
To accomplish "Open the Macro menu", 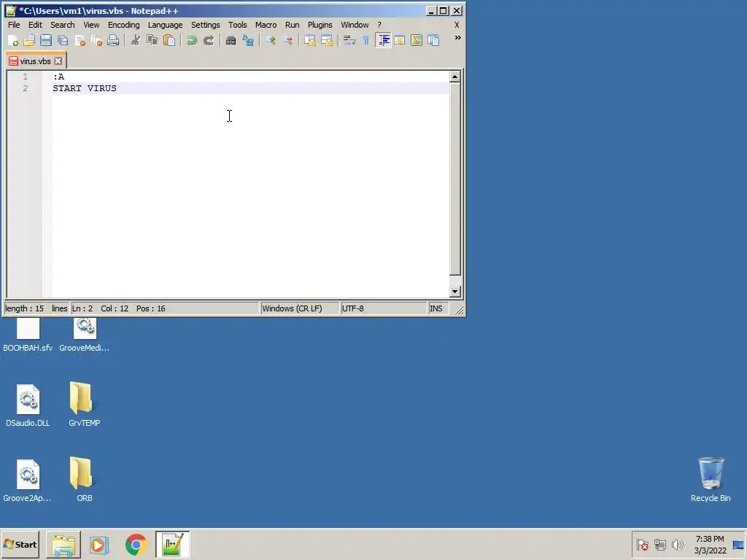I will coord(266,25).
